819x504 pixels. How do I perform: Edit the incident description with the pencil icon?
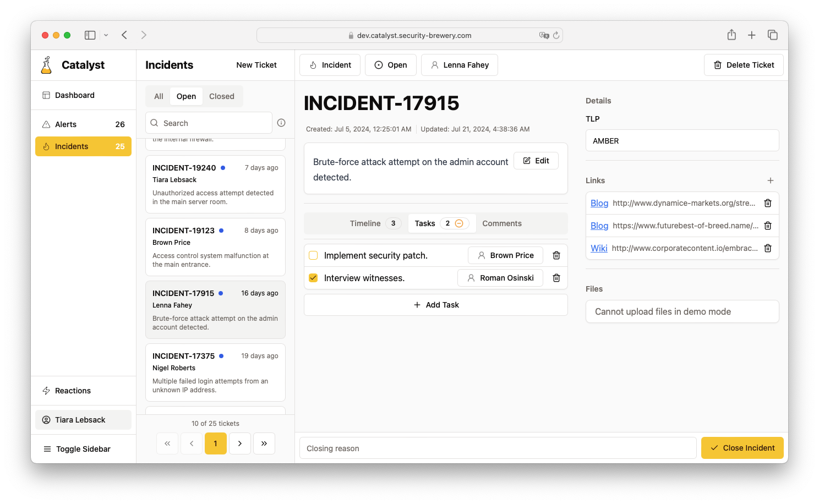pyautogui.click(x=536, y=160)
